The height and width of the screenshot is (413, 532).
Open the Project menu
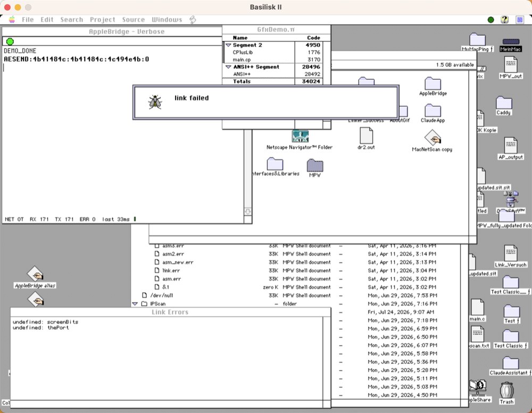click(x=103, y=20)
